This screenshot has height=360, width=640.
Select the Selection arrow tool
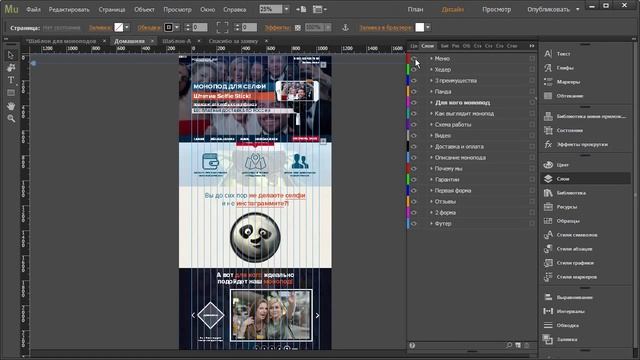tap(11, 55)
